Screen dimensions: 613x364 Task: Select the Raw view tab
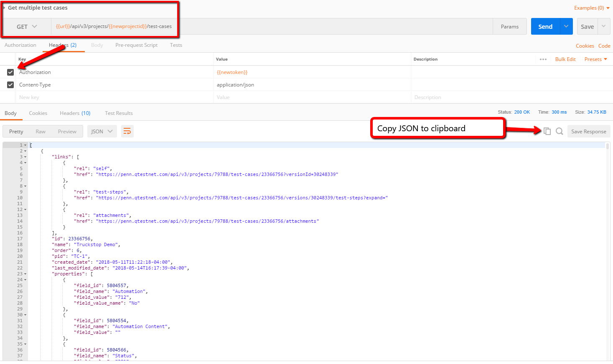(x=41, y=131)
